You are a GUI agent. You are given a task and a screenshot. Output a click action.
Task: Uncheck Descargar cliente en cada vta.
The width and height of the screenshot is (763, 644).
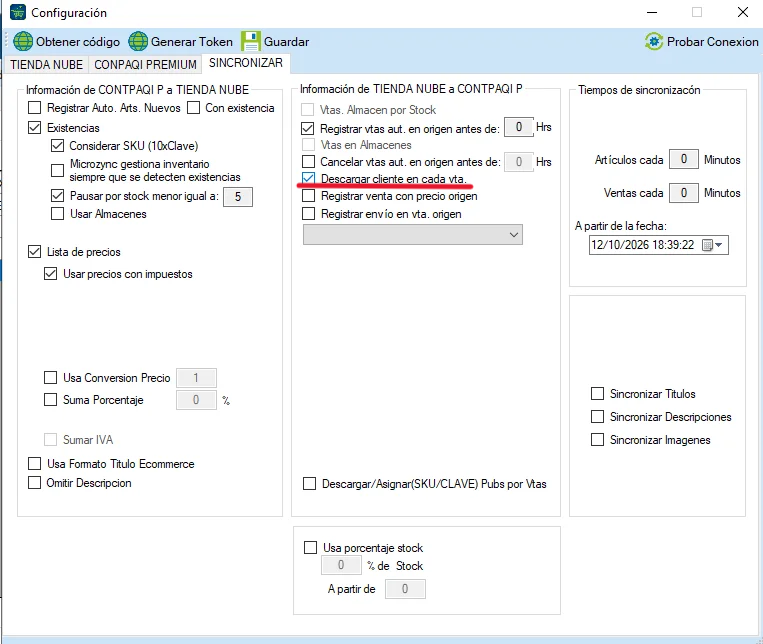309,178
